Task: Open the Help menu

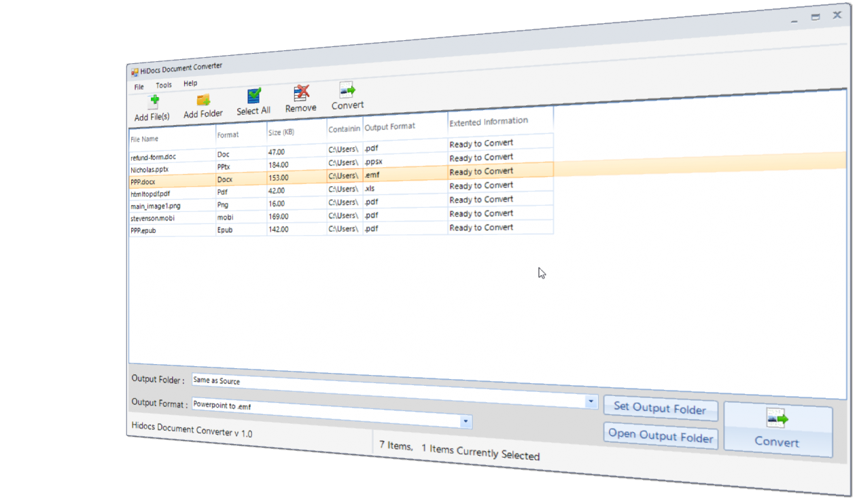Action: click(x=190, y=83)
